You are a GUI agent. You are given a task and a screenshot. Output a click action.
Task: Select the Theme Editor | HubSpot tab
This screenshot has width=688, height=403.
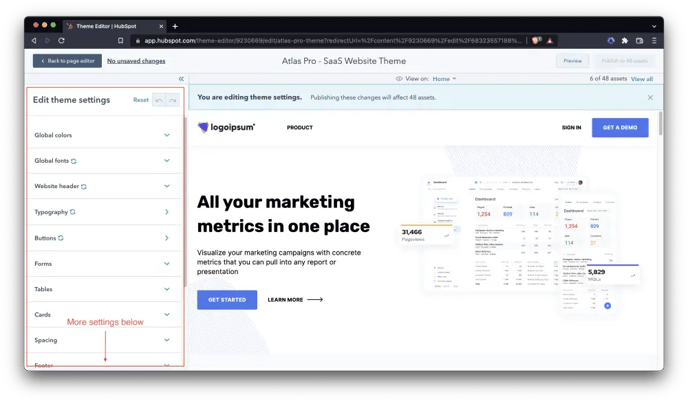point(114,26)
